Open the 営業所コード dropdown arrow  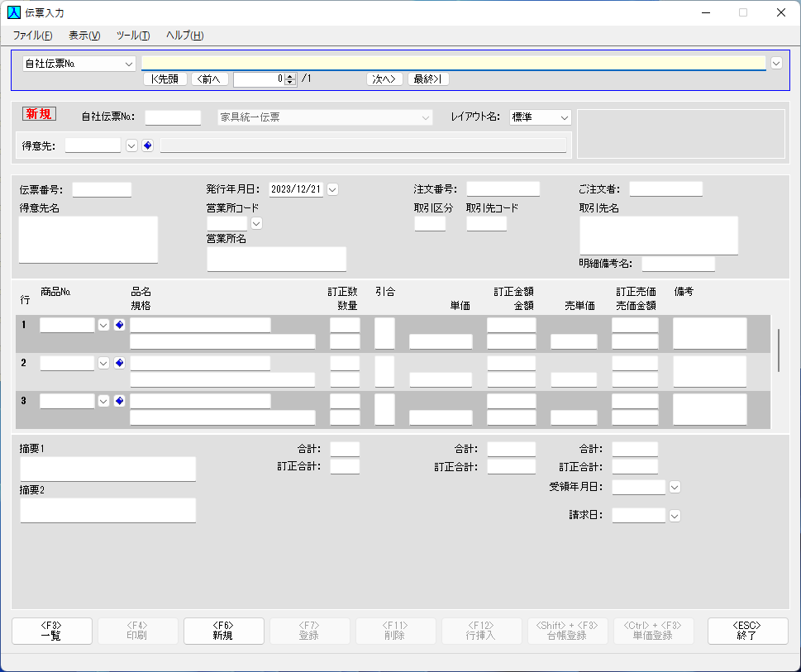[x=256, y=223]
